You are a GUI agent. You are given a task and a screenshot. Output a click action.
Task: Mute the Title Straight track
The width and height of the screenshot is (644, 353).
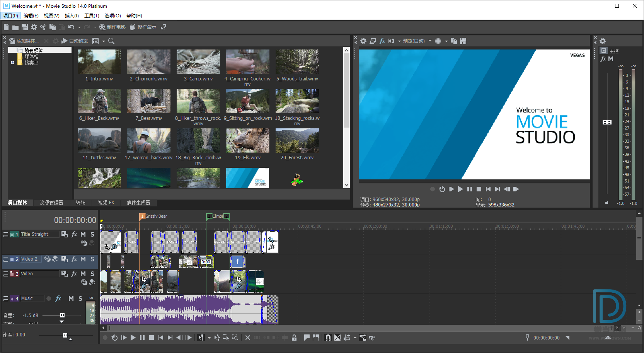[x=83, y=234]
